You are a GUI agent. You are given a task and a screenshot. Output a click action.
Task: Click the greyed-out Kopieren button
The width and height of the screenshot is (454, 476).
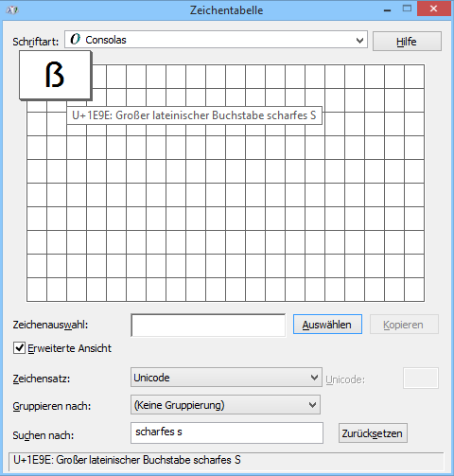pyautogui.click(x=404, y=325)
